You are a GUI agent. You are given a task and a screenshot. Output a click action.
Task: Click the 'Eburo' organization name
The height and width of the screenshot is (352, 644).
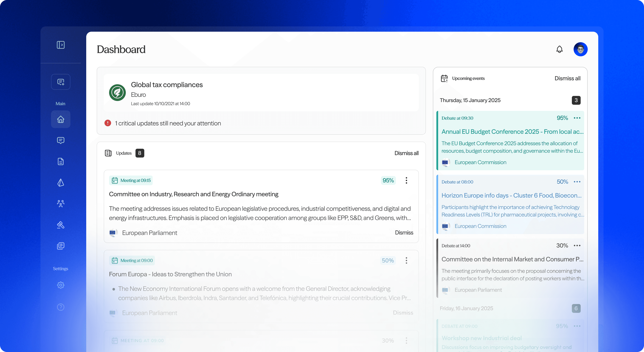(x=138, y=95)
